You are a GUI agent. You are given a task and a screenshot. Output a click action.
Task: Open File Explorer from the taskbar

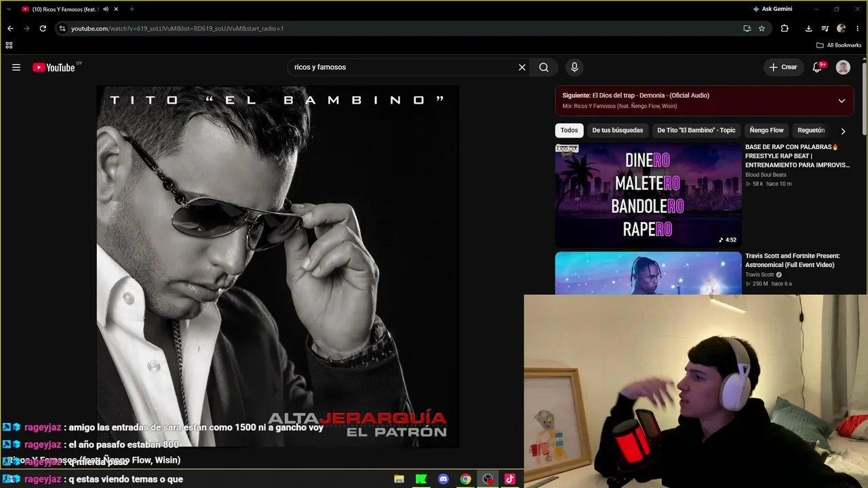(399, 479)
